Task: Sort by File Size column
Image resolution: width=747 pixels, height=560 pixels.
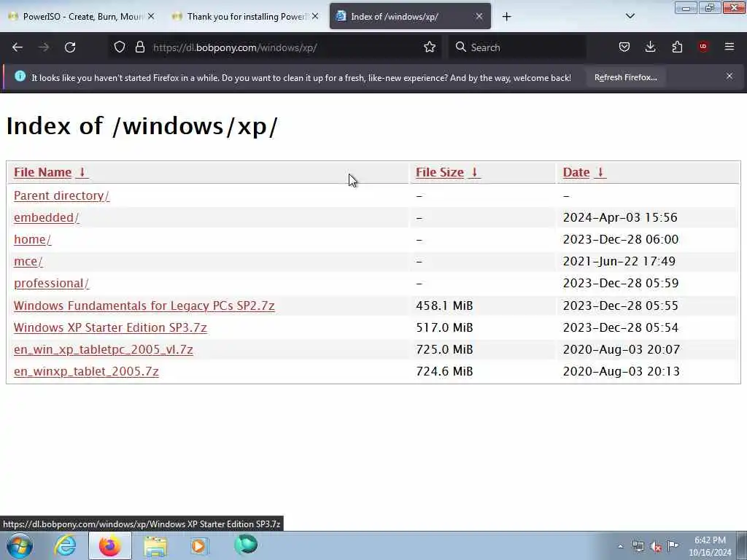Action: pos(448,172)
